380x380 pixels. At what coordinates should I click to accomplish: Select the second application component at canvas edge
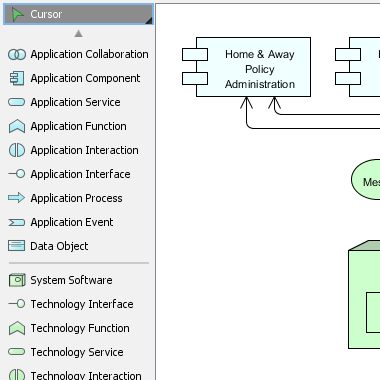pos(358,67)
